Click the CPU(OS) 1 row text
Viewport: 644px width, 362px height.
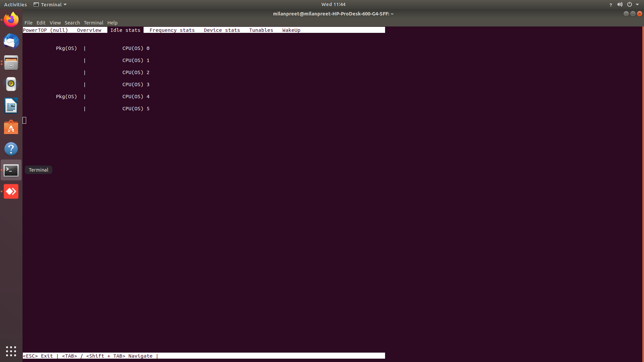[x=136, y=60]
